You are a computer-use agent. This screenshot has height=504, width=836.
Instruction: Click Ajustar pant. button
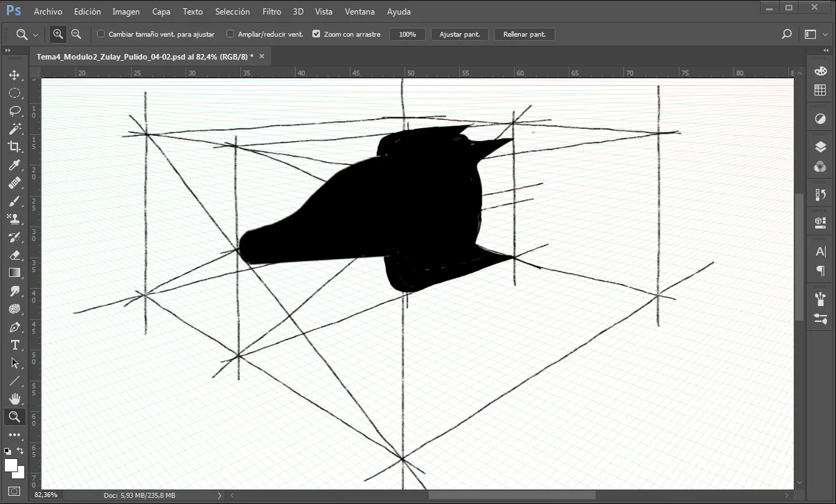point(460,34)
